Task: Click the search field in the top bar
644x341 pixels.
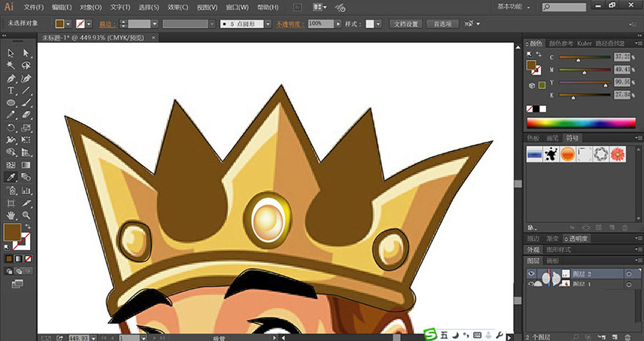Action: tap(565, 7)
